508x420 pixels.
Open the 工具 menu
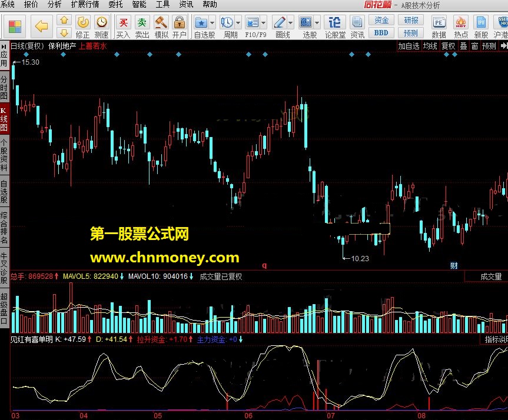coord(162,5)
